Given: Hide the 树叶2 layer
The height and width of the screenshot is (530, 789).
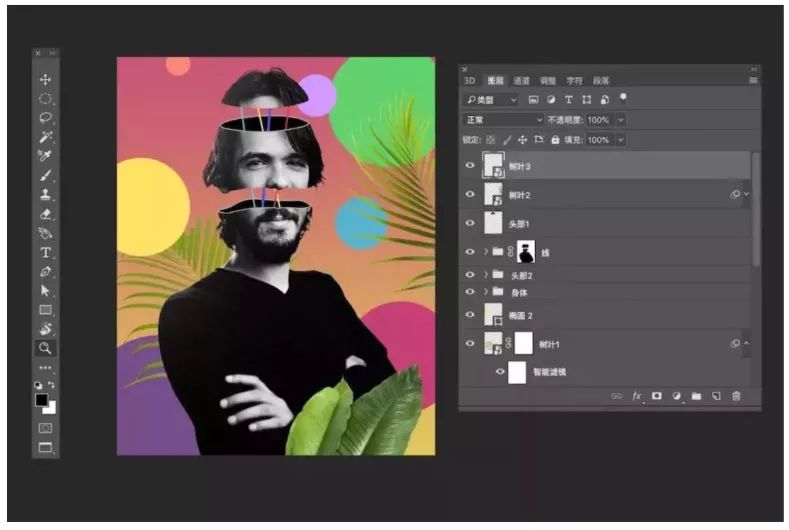Looking at the screenshot, I should pos(470,194).
